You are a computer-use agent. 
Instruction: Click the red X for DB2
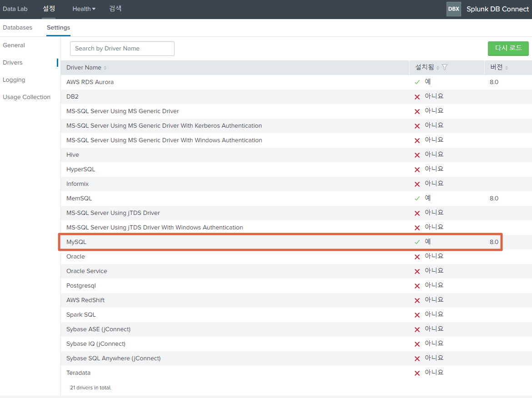417,97
